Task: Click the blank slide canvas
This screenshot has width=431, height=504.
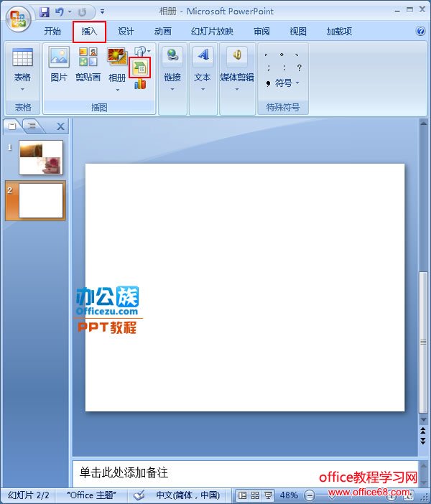Action: click(245, 287)
